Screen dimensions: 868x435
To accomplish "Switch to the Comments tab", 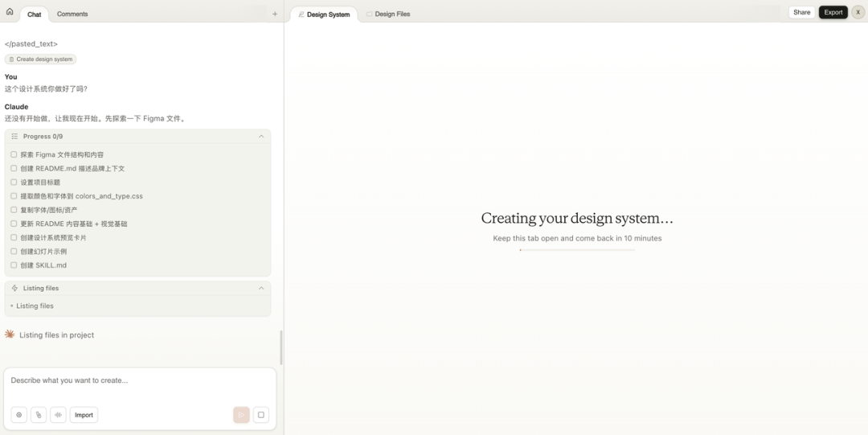I will pyautogui.click(x=72, y=14).
